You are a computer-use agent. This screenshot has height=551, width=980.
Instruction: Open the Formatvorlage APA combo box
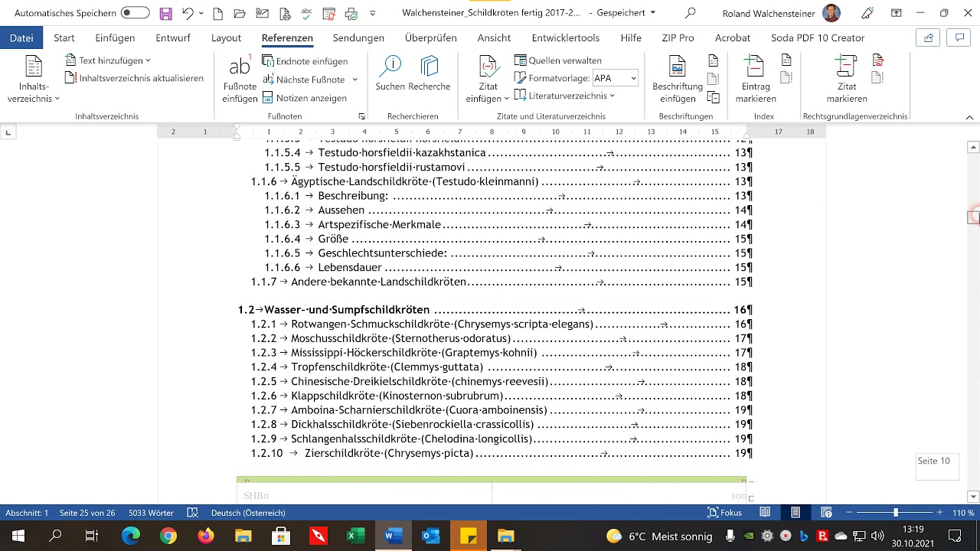pos(616,78)
